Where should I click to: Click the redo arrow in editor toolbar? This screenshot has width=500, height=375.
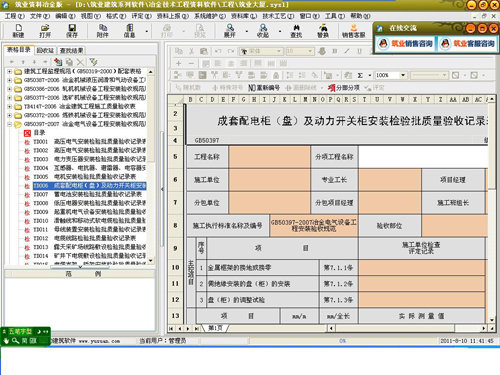(231, 51)
